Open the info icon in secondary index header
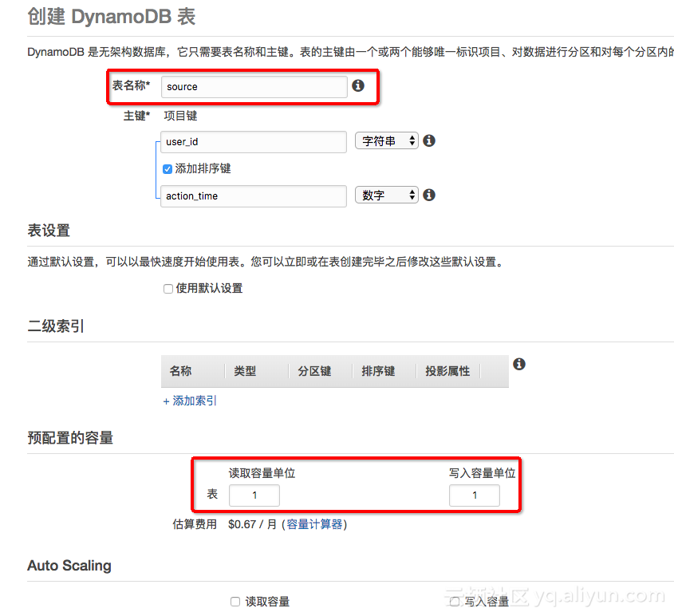The width and height of the screenshot is (674, 616). click(x=518, y=364)
